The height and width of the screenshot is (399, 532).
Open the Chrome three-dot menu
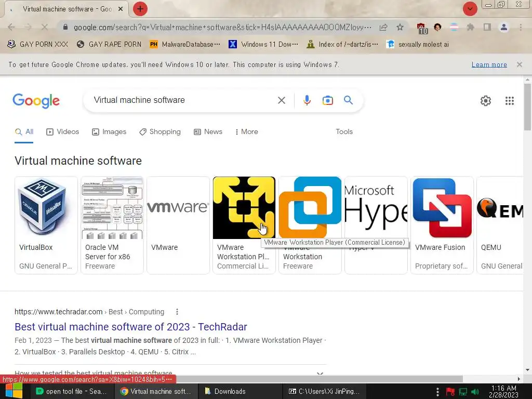[x=521, y=27]
